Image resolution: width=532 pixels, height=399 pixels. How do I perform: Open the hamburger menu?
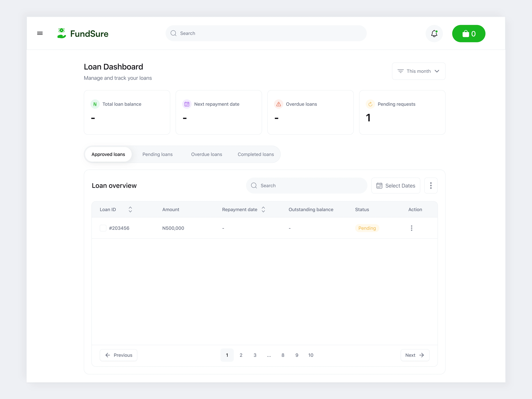coord(40,33)
